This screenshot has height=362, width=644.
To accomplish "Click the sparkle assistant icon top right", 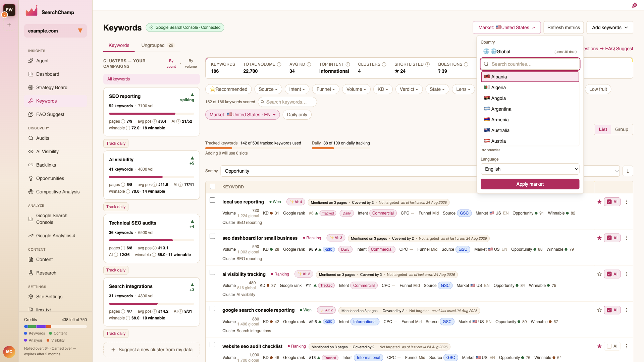I will click(x=635, y=5).
